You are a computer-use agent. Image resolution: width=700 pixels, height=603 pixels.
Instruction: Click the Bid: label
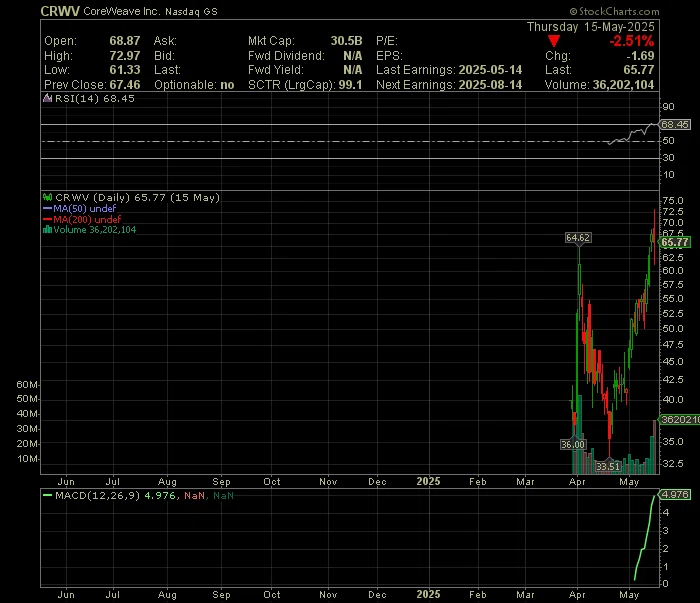(164, 56)
